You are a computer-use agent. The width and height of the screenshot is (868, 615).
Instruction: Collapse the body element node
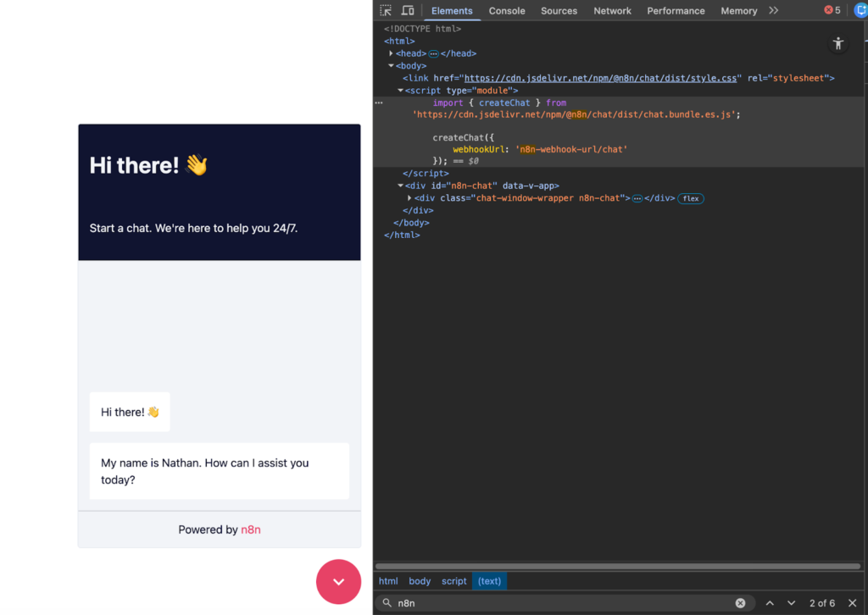click(x=391, y=66)
